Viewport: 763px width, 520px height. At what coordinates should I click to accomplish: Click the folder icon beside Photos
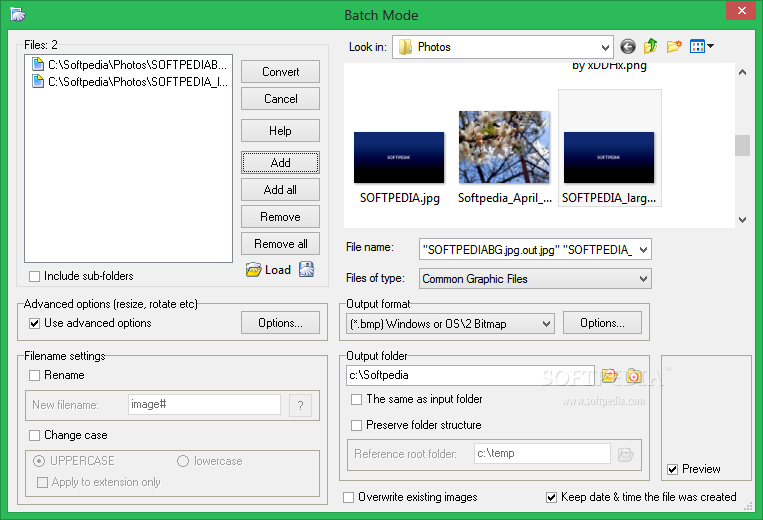[405, 47]
